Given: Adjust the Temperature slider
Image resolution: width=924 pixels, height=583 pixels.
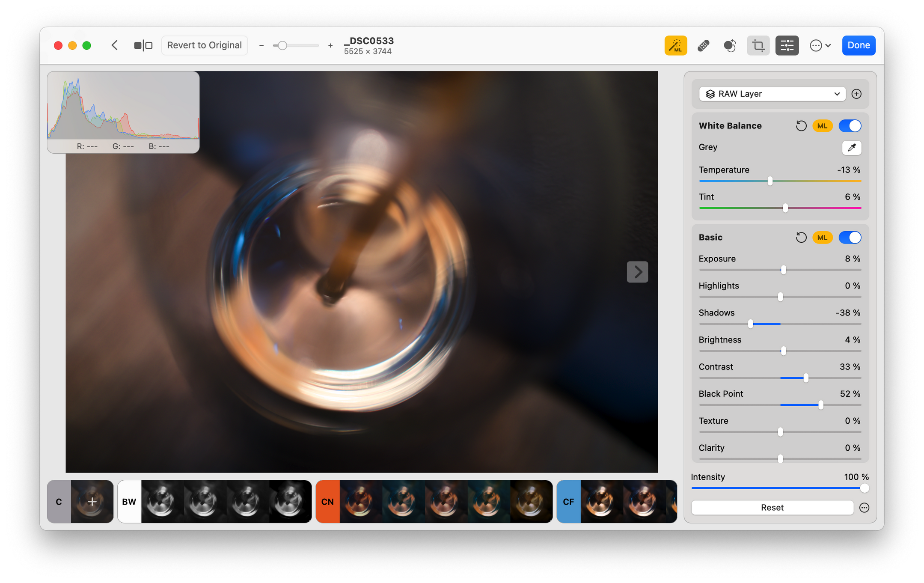Looking at the screenshot, I should (x=780, y=181).
